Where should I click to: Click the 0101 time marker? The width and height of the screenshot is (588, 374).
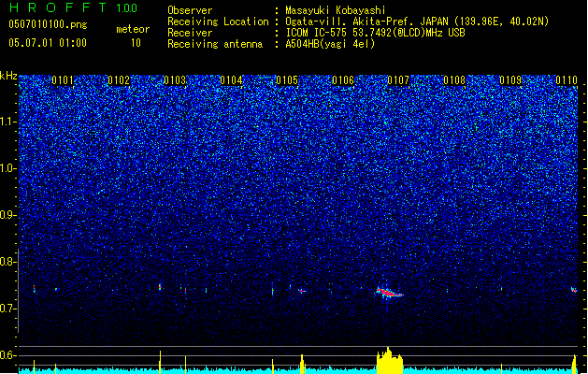tap(63, 80)
